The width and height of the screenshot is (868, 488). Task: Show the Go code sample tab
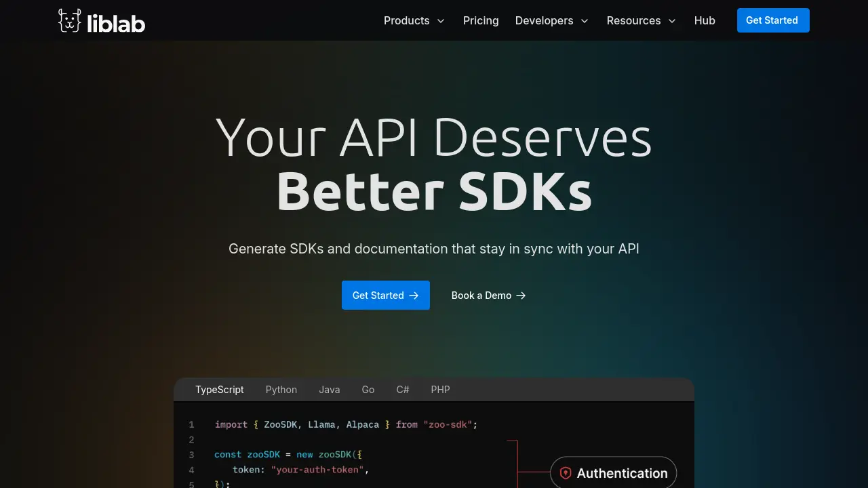coord(368,390)
